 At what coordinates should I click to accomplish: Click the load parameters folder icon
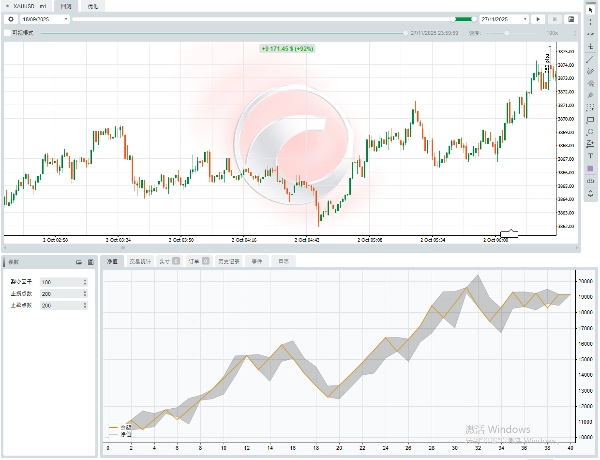point(77,262)
